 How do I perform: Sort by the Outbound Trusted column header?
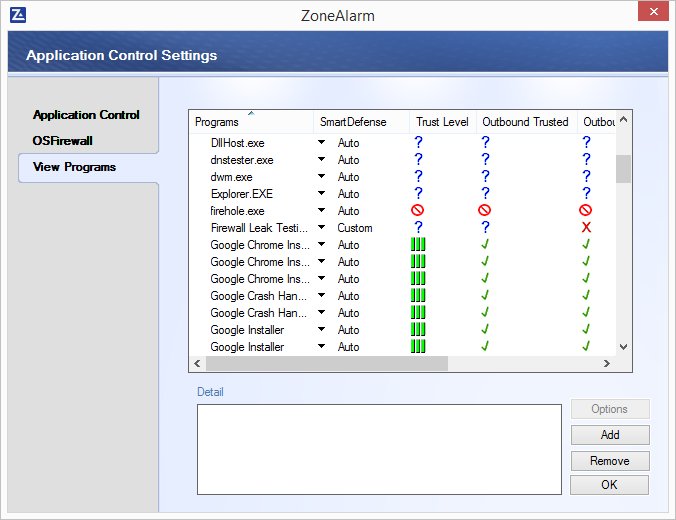526,122
